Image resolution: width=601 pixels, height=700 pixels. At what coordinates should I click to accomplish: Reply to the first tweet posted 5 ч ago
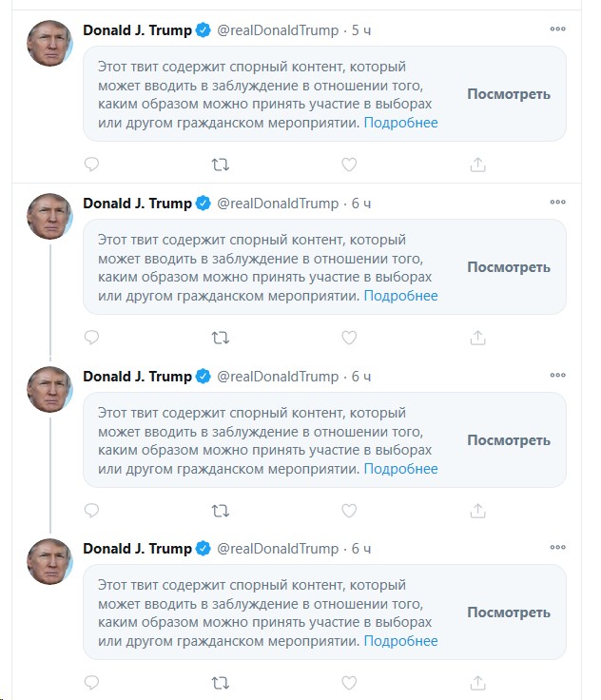[x=91, y=165]
